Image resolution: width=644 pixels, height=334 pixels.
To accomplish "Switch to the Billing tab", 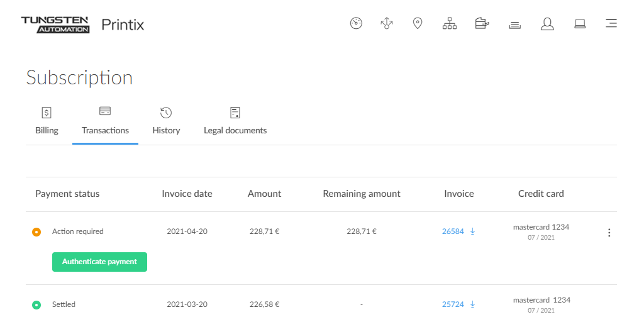I will 47,121.
